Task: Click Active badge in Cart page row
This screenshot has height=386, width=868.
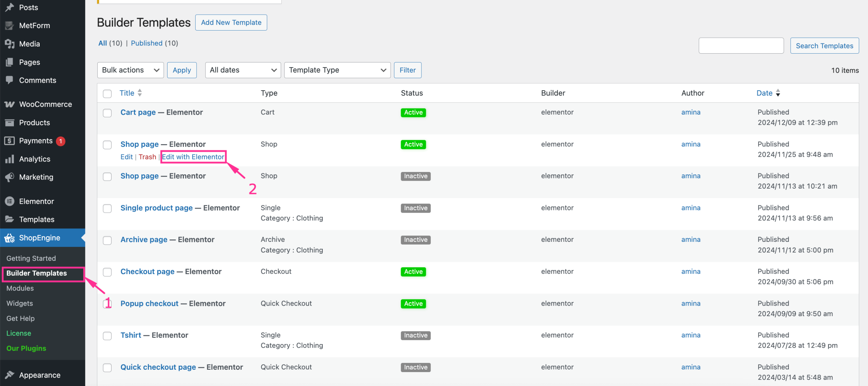Action: 413,113
